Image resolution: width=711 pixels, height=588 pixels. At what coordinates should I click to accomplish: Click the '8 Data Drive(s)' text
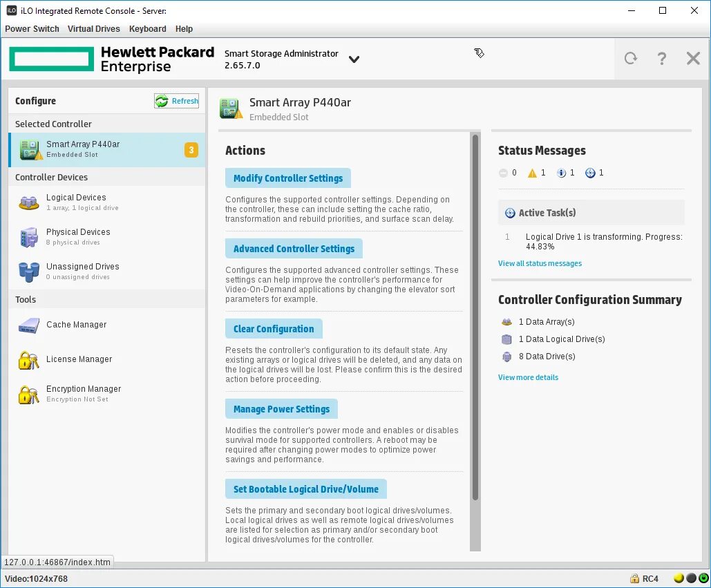click(x=547, y=357)
